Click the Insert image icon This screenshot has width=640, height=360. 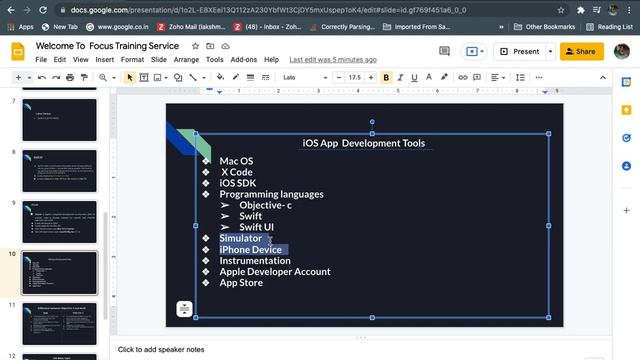click(x=158, y=78)
